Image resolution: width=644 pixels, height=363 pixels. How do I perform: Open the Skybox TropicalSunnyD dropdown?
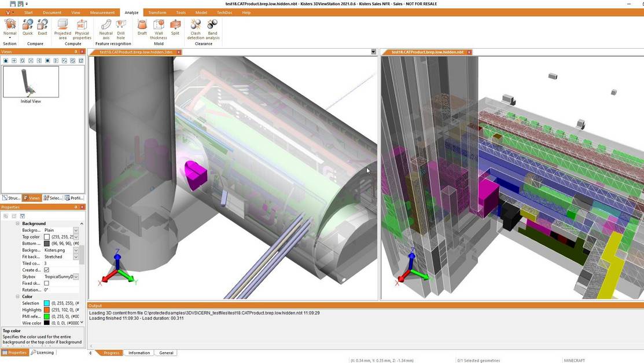[76, 277]
